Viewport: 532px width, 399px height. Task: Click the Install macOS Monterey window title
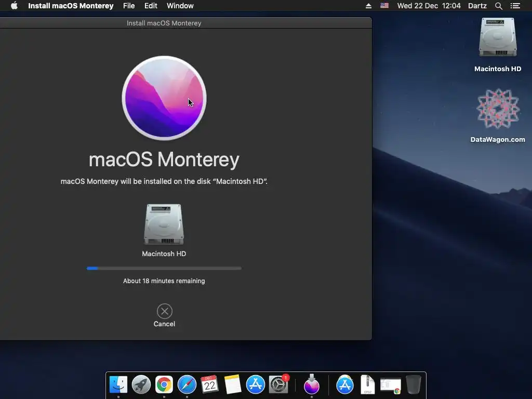[164, 23]
